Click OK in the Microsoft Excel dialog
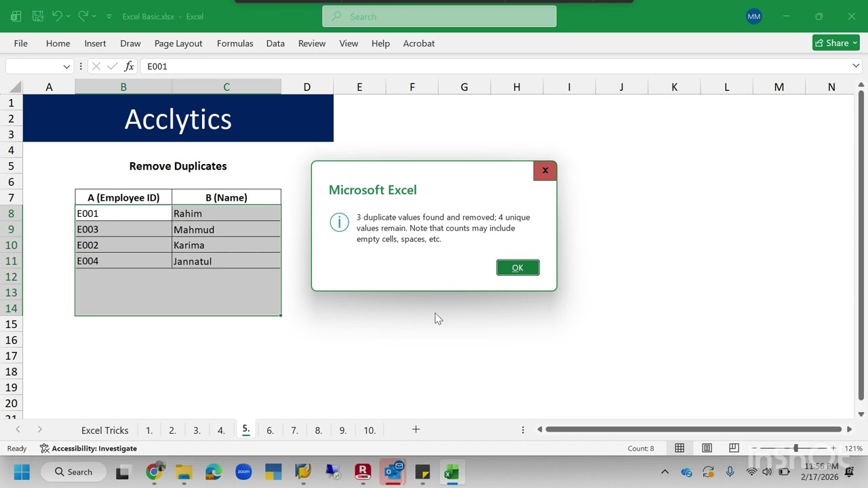 pyautogui.click(x=517, y=268)
